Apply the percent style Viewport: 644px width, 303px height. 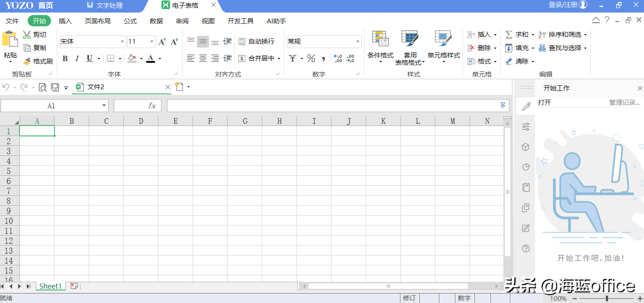(x=311, y=58)
